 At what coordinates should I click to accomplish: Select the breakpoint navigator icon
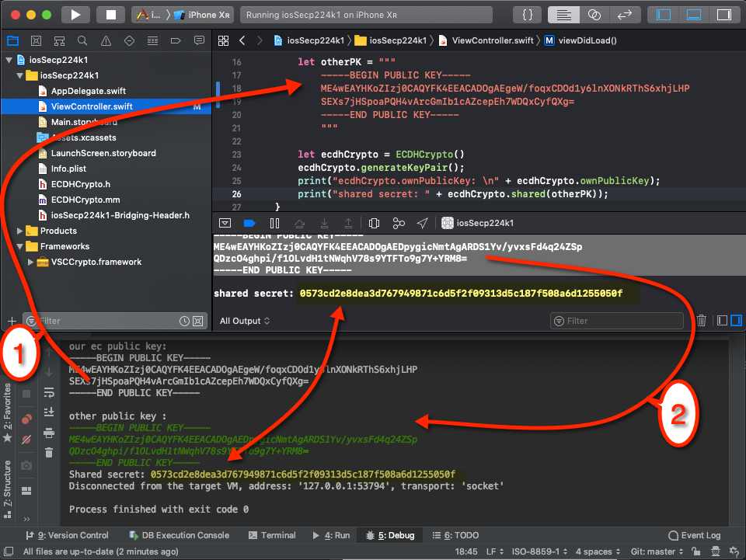click(x=176, y=41)
